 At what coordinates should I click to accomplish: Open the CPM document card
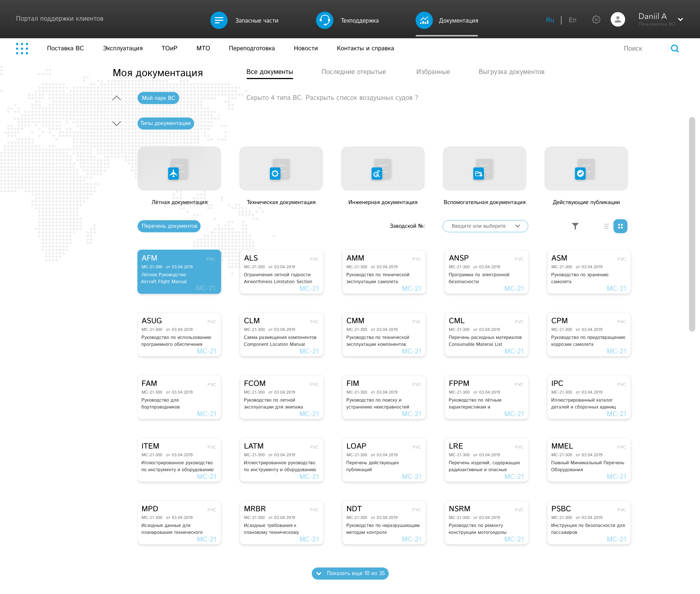pyautogui.click(x=589, y=334)
